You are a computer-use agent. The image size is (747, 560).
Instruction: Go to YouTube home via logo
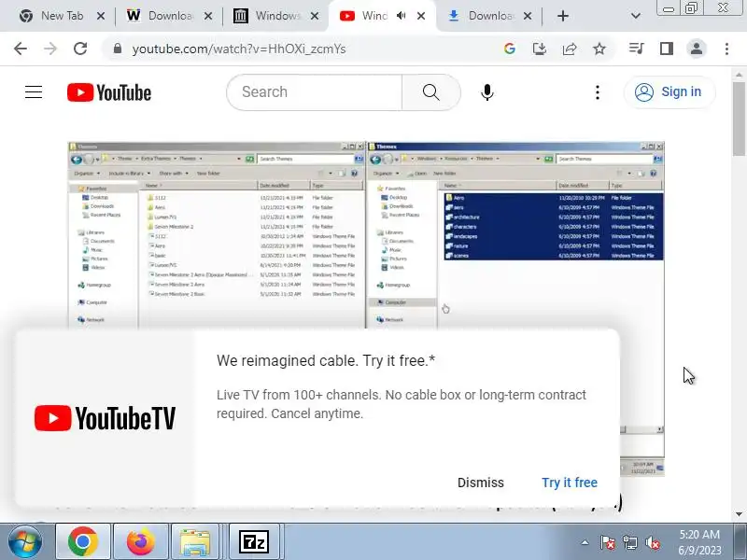coord(109,92)
